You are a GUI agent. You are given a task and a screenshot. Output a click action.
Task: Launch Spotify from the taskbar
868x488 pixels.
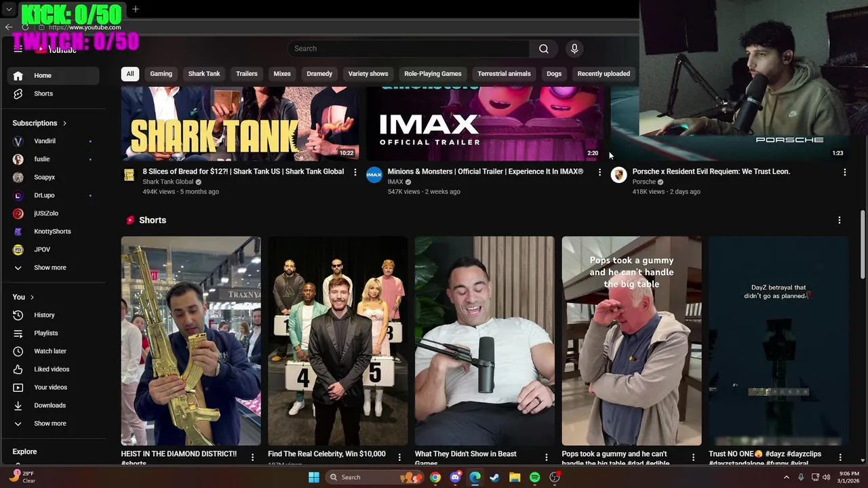tap(534, 477)
